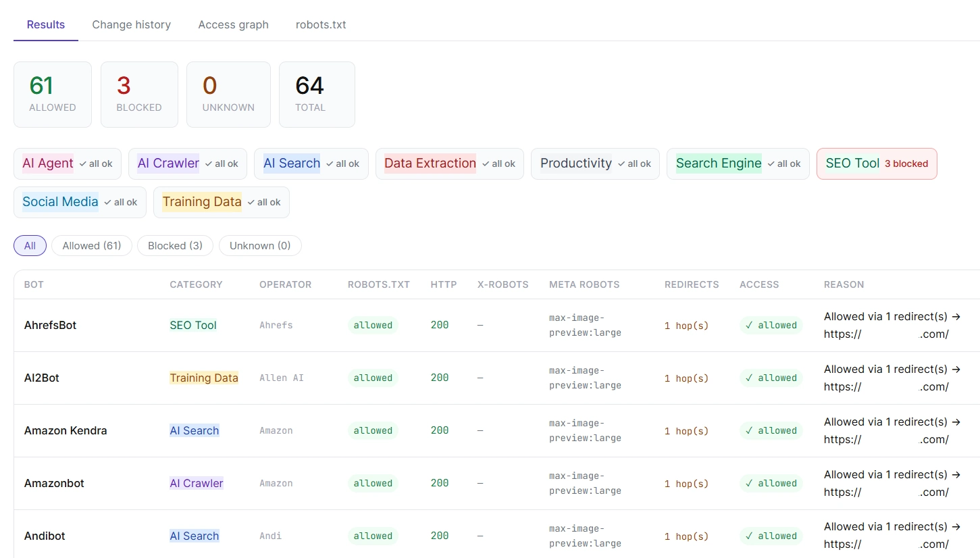Click the reason text in AhrefsBot row

click(x=892, y=325)
